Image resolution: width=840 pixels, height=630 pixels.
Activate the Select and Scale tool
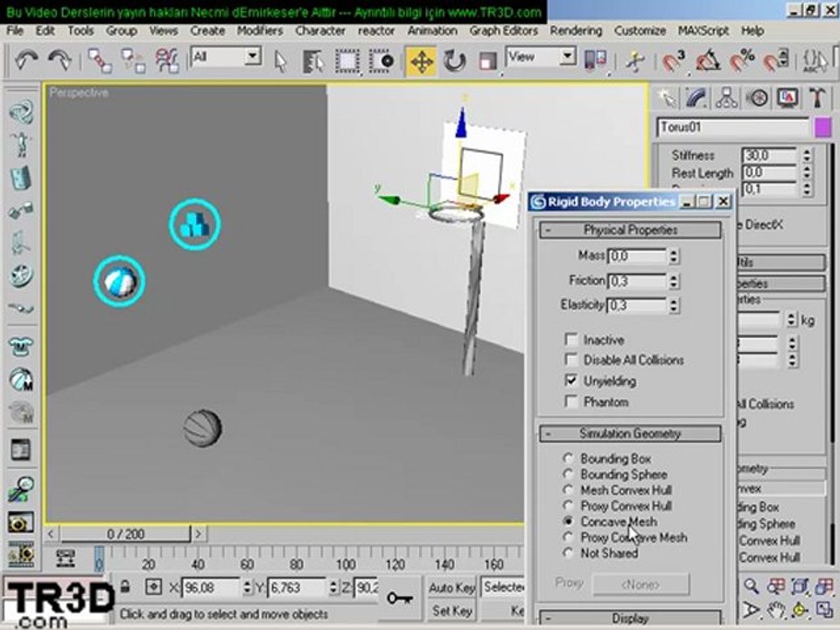coord(487,61)
